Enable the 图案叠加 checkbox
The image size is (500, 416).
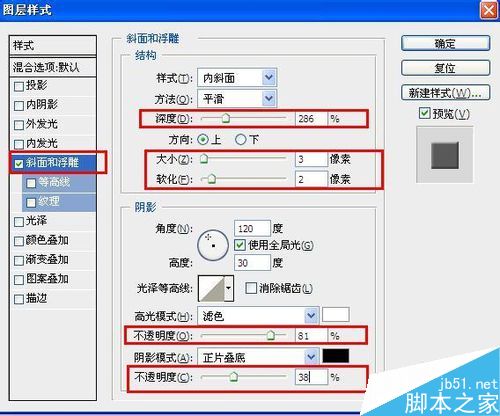point(19,280)
